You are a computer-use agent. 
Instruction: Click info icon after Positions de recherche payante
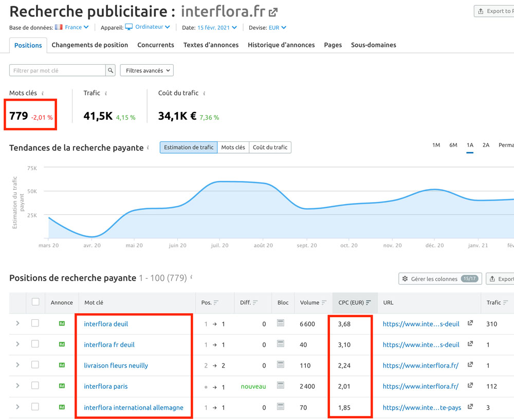click(x=191, y=277)
